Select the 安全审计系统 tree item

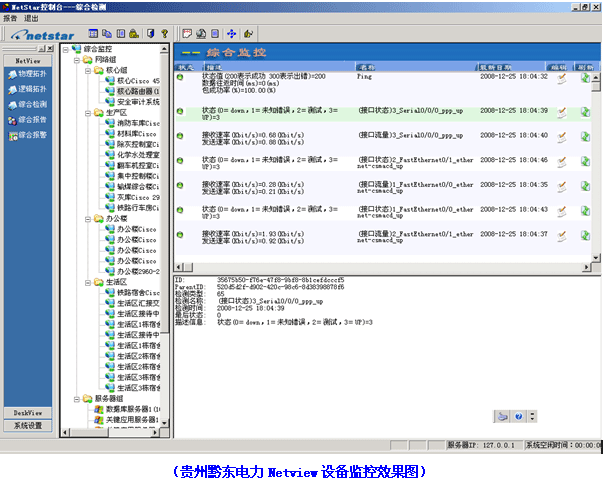[137, 102]
